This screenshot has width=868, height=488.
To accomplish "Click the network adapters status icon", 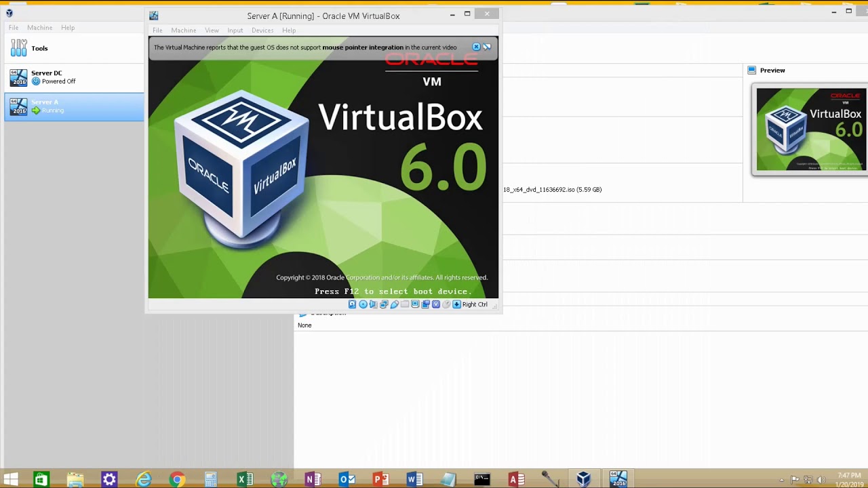I will pos(384,304).
